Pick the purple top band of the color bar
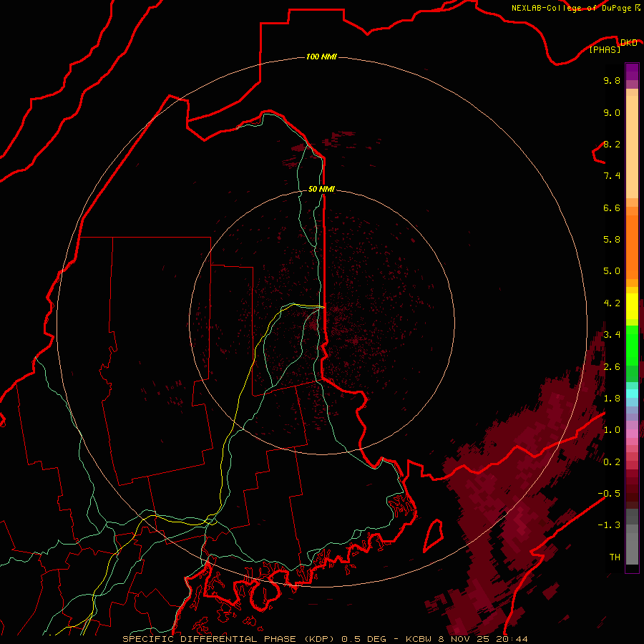The height and width of the screenshot is (644, 644). (632, 72)
